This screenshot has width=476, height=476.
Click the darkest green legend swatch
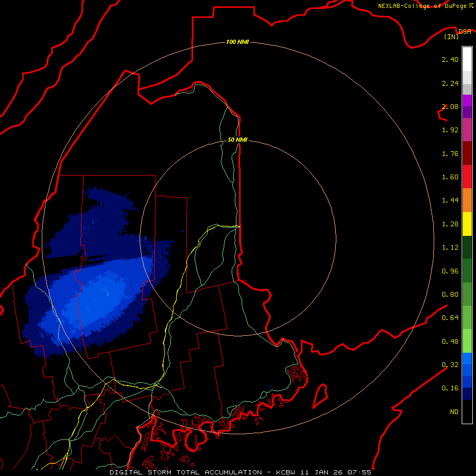467,248
